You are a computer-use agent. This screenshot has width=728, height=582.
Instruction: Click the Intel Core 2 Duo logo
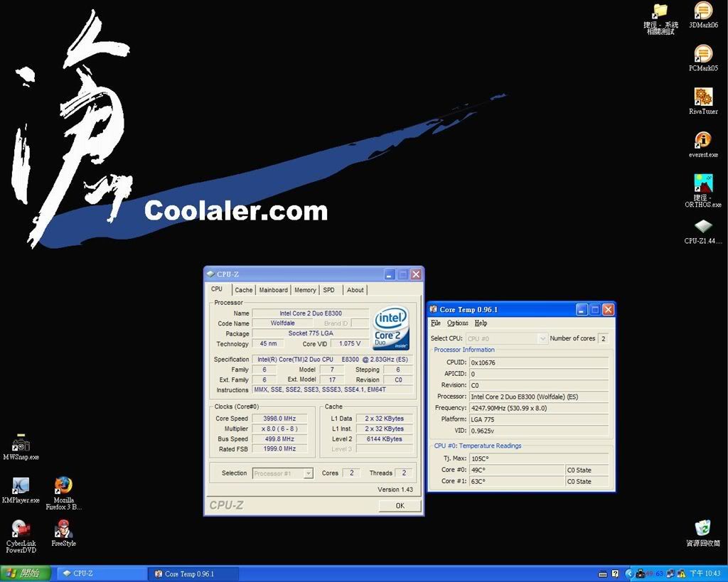point(391,328)
